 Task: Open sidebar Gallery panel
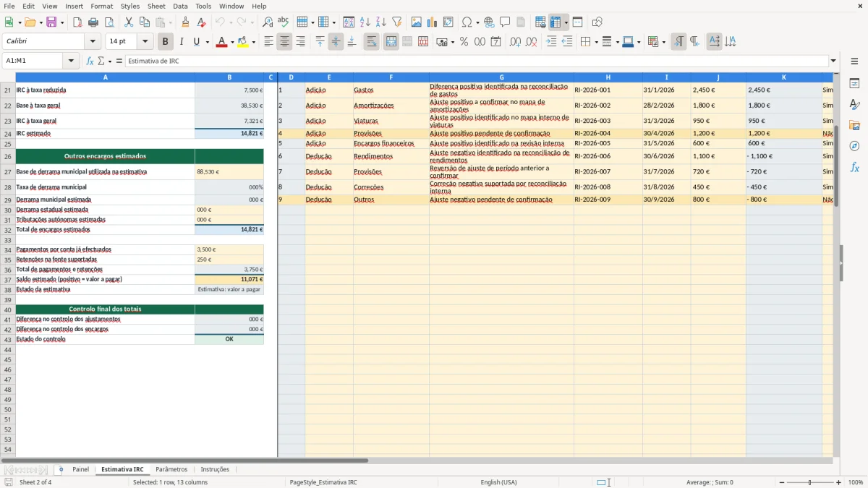pyautogui.click(x=854, y=126)
